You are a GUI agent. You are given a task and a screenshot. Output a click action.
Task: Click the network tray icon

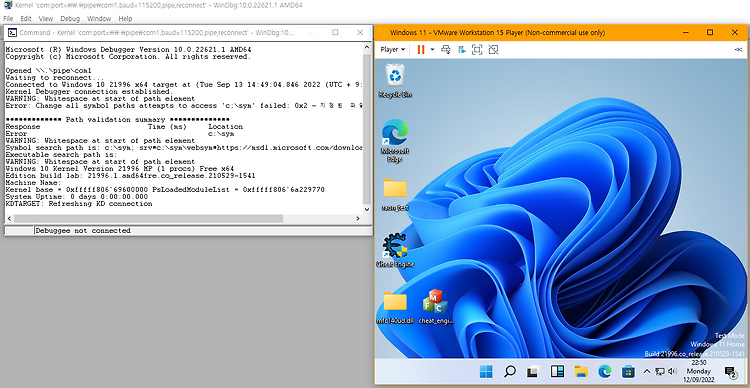[x=660, y=371]
